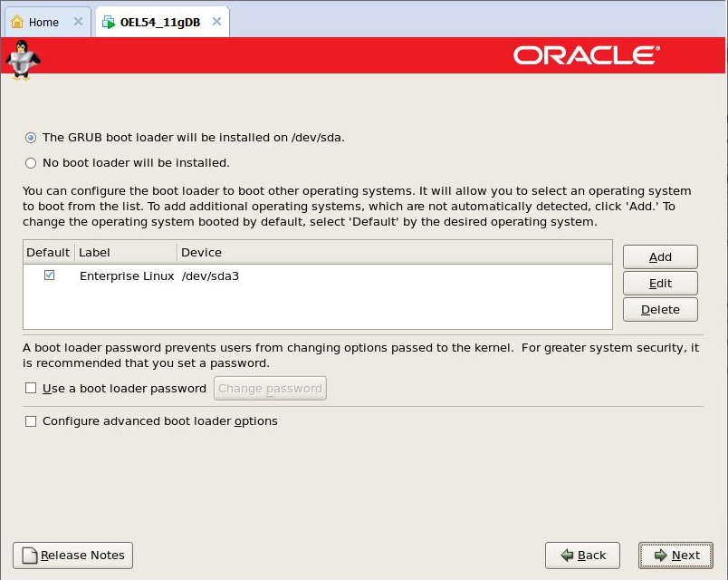Click the Home tab house icon
728x580 pixels.
pos(17,22)
